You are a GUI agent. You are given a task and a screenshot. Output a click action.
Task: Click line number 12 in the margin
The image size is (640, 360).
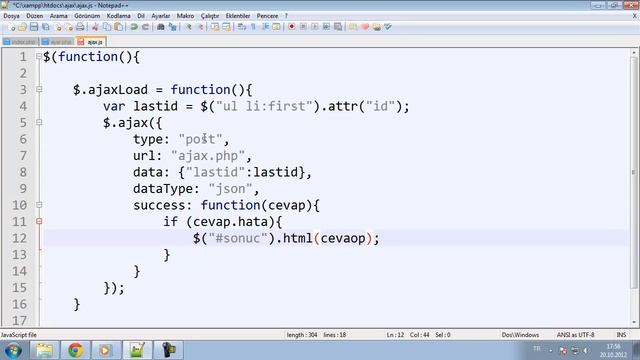pyautogui.click(x=19, y=238)
